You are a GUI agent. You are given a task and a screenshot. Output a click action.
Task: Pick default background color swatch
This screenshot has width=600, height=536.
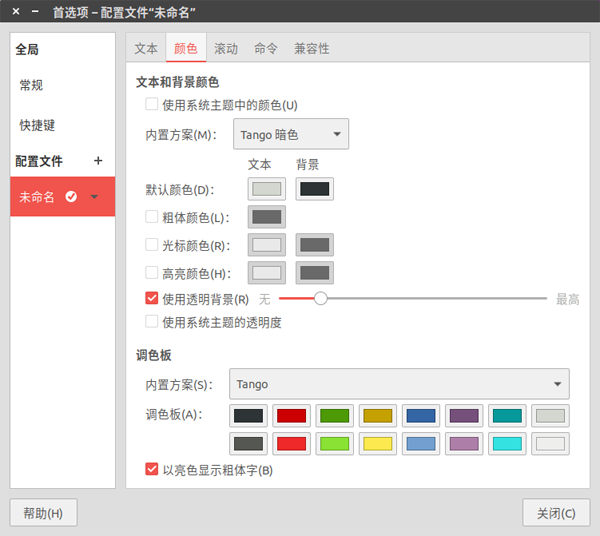tap(315, 189)
